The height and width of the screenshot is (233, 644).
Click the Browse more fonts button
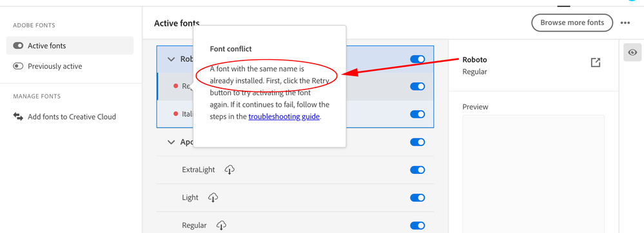tap(572, 23)
